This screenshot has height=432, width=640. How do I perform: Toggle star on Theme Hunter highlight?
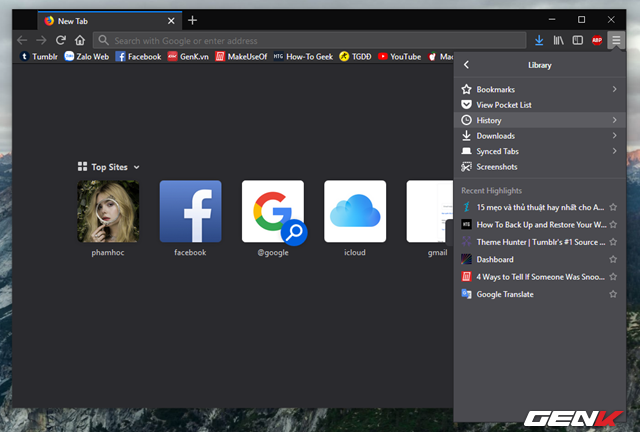coord(613,242)
